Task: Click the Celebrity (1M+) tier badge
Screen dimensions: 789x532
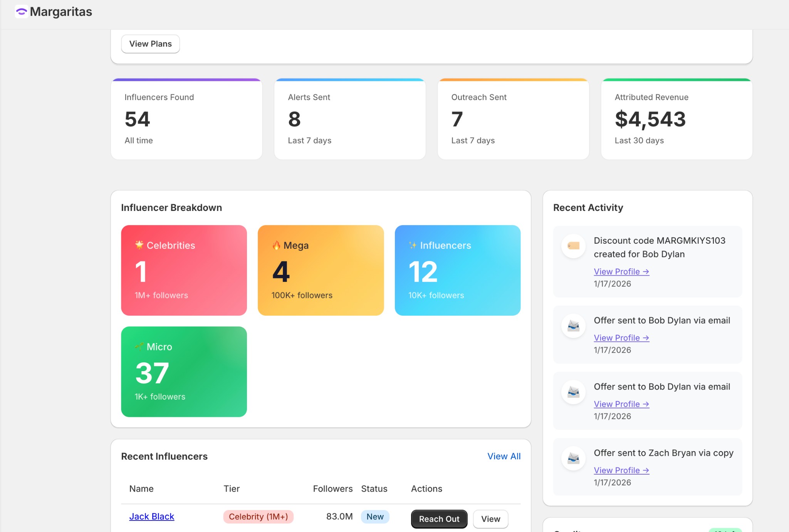Action: [x=259, y=516]
